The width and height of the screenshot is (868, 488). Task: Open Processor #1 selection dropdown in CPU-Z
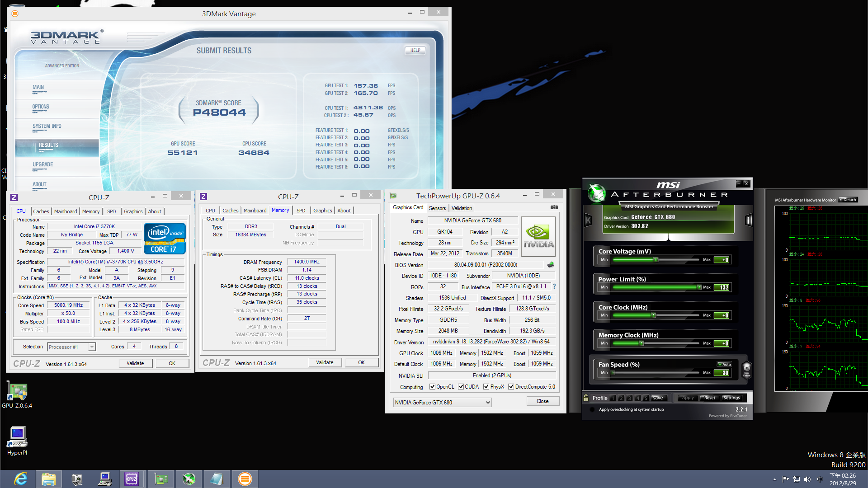(71, 347)
